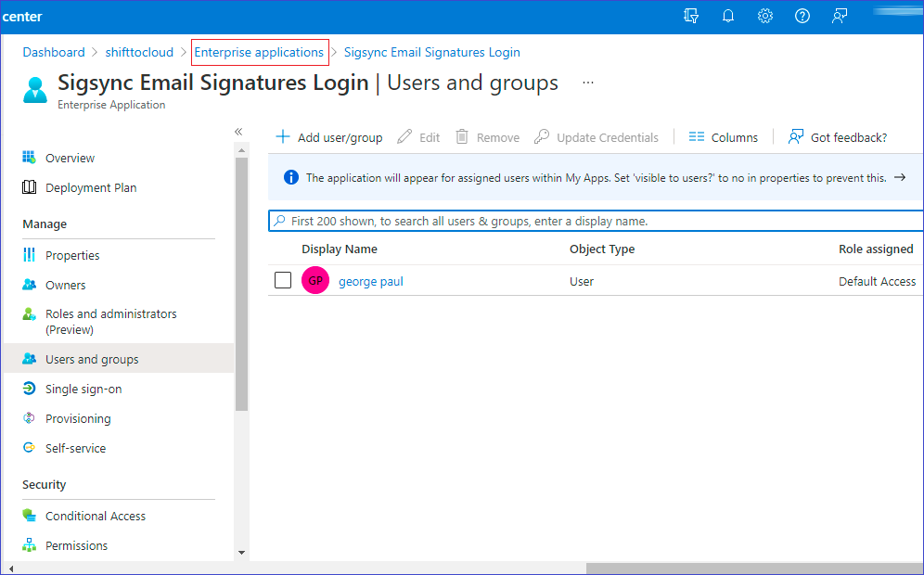The image size is (924, 575).
Task: Click the ellipsis next to page title
Action: (x=587, y=83)
